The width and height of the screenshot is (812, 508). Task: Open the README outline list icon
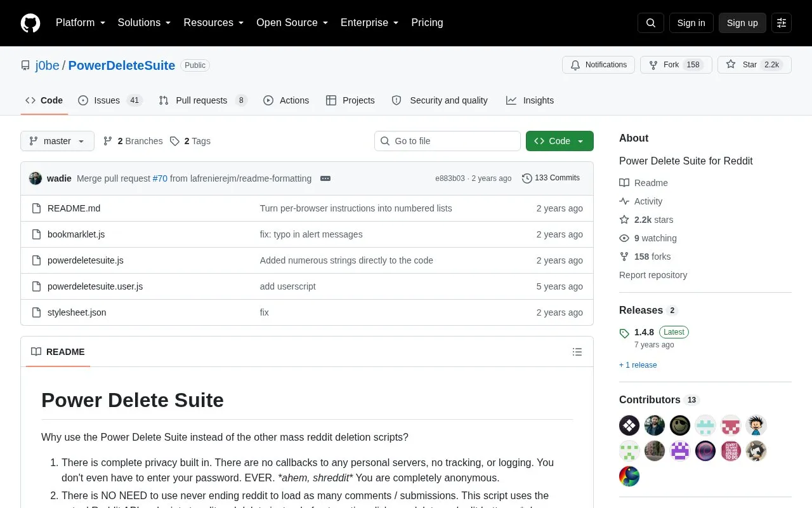click(x=577, y=352)
